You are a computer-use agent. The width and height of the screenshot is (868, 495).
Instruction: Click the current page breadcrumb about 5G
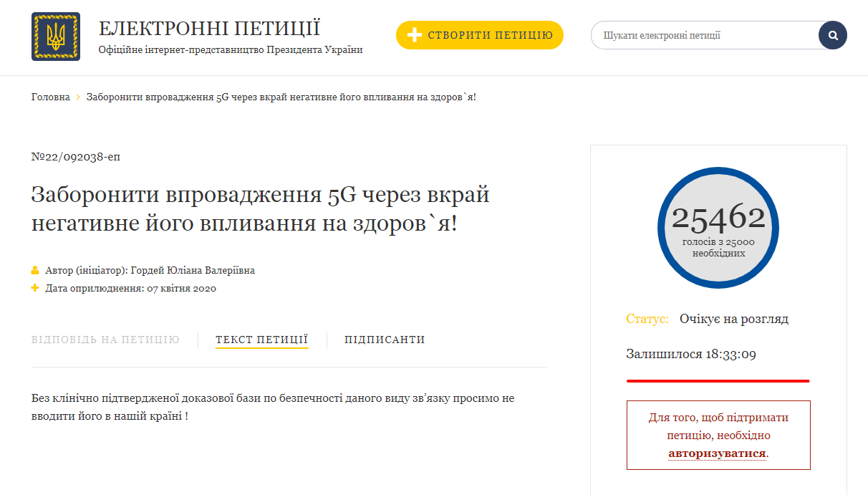[281, 97]
